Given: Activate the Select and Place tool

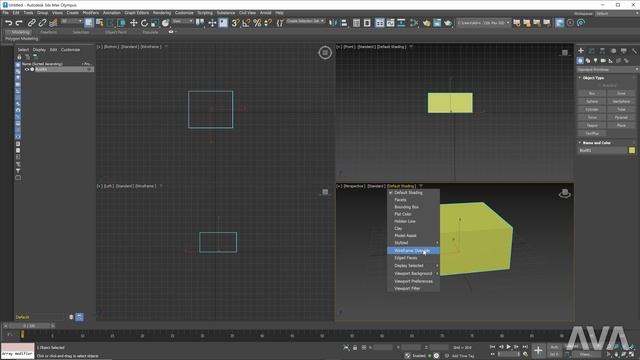Looking at the screenshot, I should [165, 23].
